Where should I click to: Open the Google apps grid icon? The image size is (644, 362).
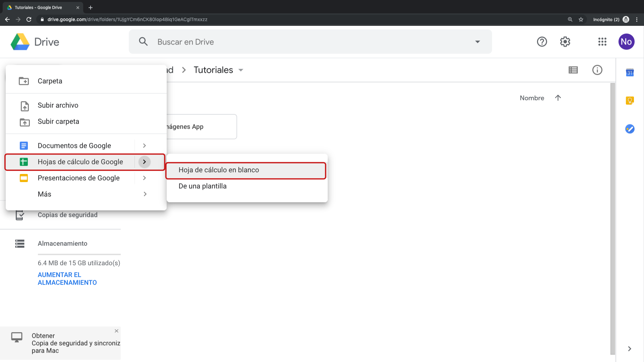[602, 42]
